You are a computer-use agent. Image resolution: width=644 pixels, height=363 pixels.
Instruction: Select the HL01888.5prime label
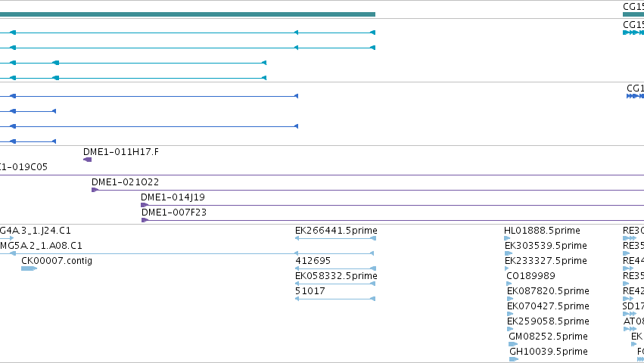[542, 231]
